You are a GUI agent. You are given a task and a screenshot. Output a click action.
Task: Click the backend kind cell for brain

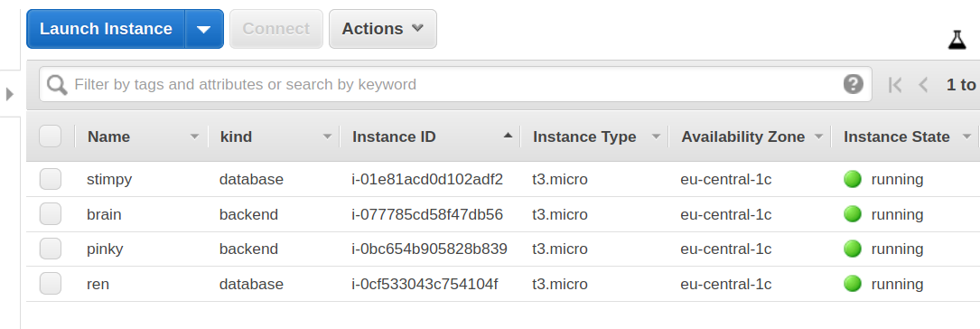click(248, 214)
